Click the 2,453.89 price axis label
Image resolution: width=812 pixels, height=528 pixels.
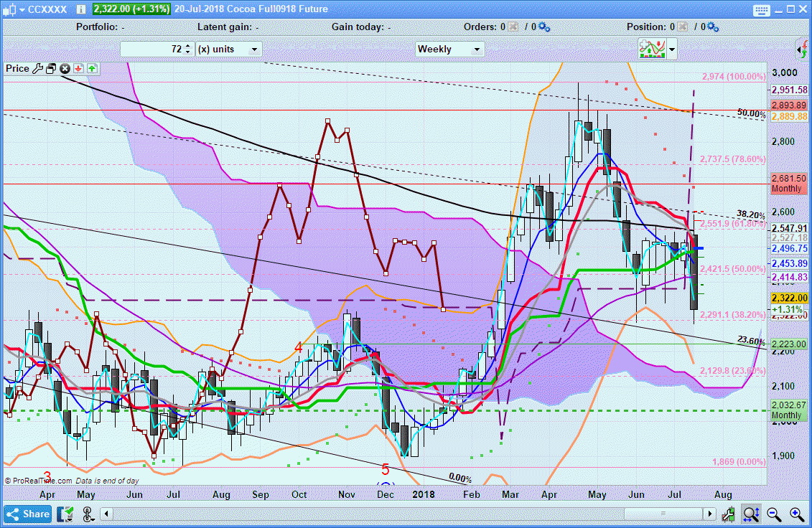[789, 263]
